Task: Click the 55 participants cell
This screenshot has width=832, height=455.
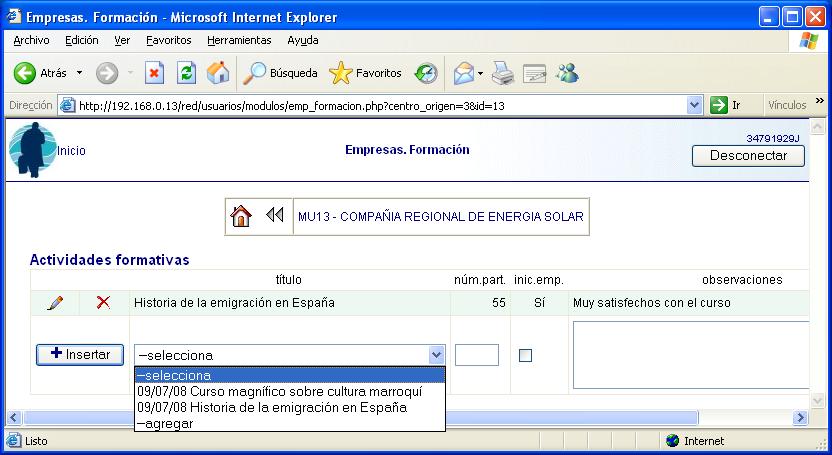Action: [x=480, y=303]
